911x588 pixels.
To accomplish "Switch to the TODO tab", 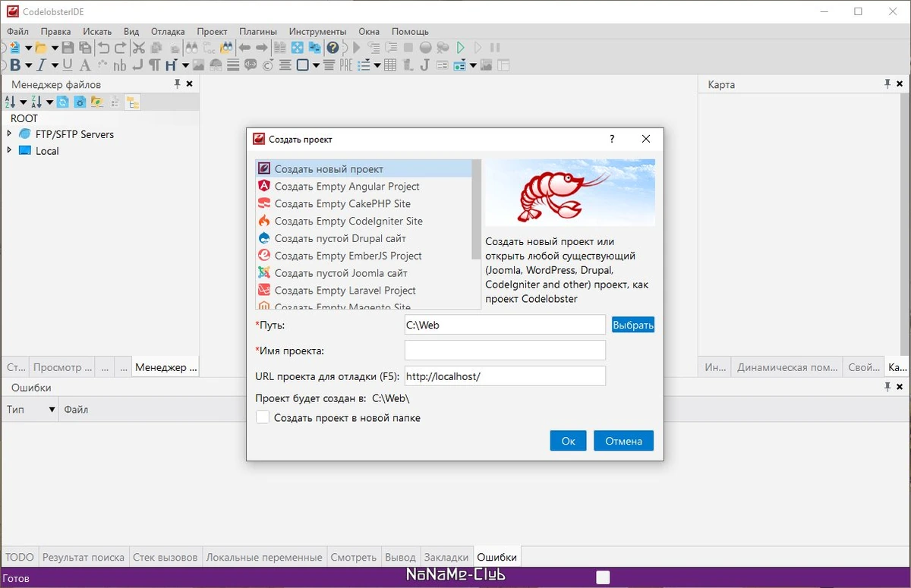I will (20, 557).
